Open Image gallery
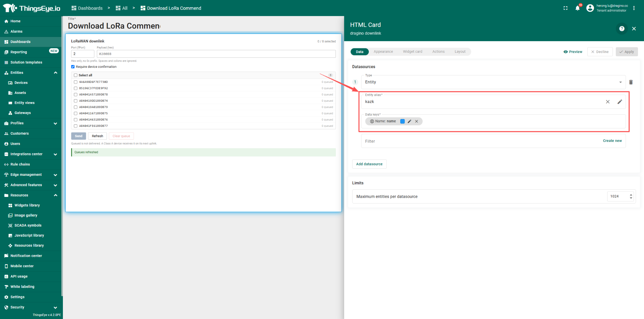644x319 pixels. pos(31,215)
